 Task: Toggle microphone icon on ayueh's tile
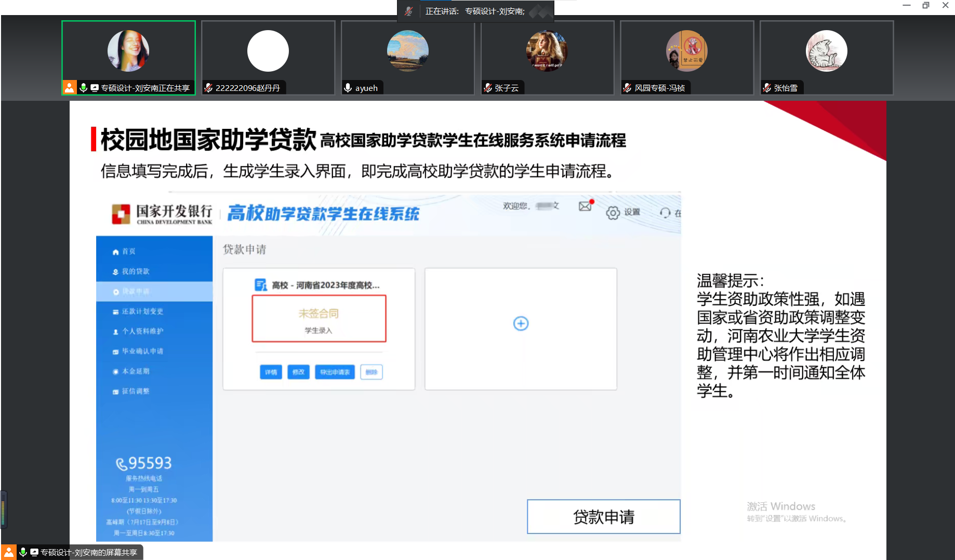(x=348, y=88)
